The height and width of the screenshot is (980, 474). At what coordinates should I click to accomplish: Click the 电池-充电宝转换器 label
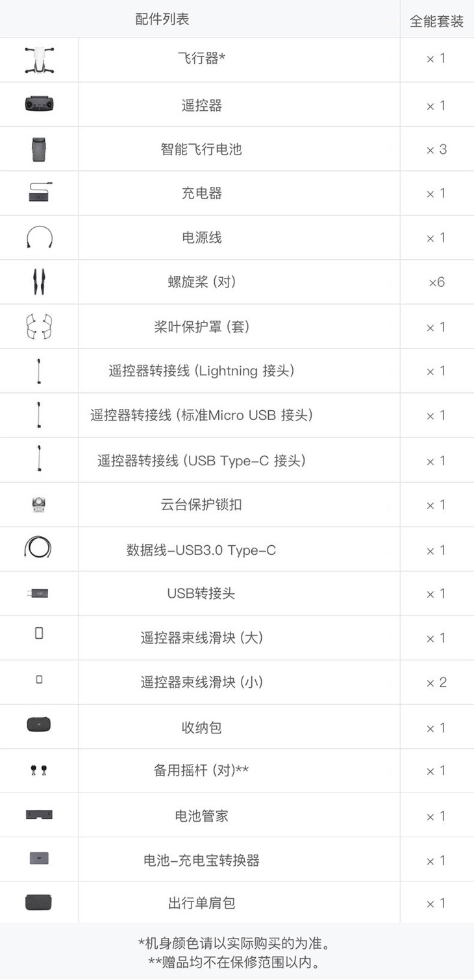point(201,860)
